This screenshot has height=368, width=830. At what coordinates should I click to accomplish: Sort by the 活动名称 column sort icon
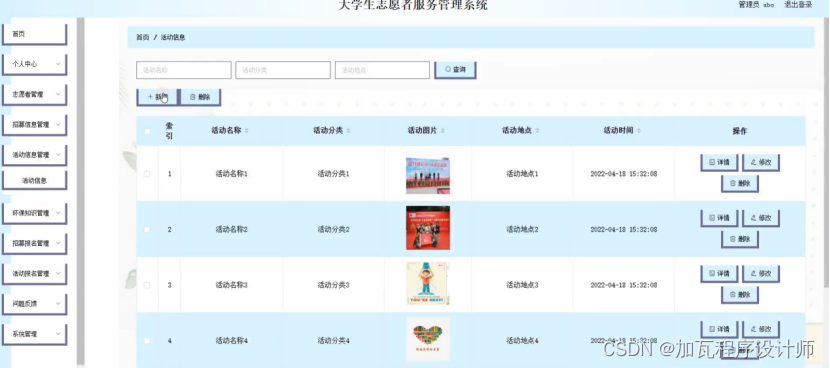click(x=247, y=131)
